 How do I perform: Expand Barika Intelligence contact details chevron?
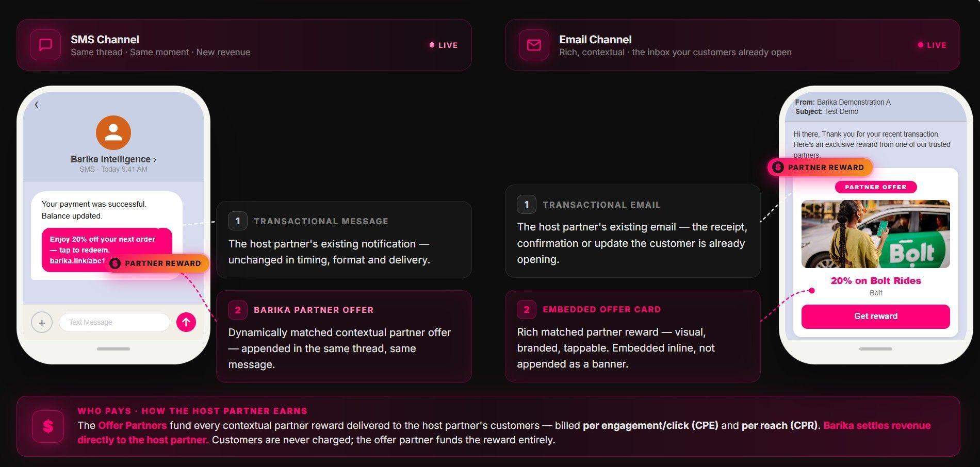point(155,159)
